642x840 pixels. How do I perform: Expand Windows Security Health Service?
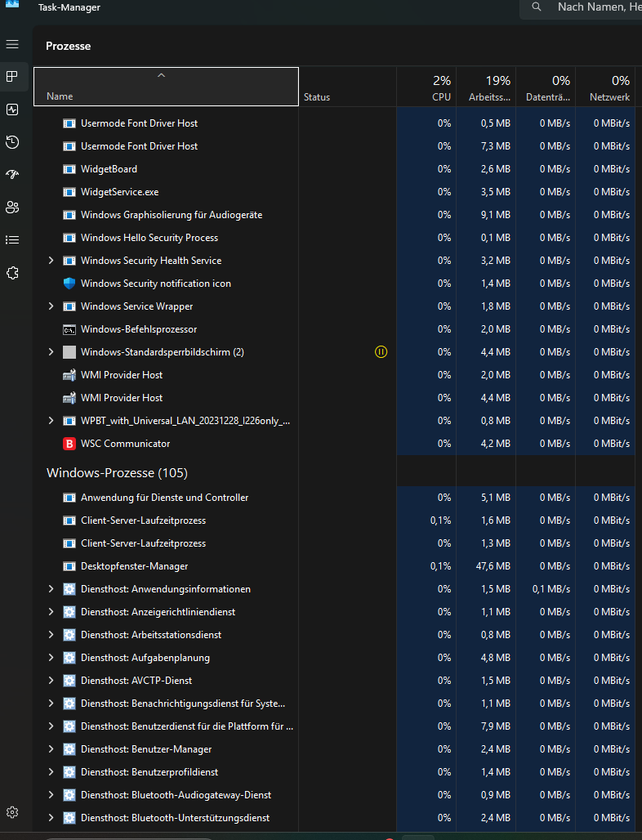click(x=51, y=261)
